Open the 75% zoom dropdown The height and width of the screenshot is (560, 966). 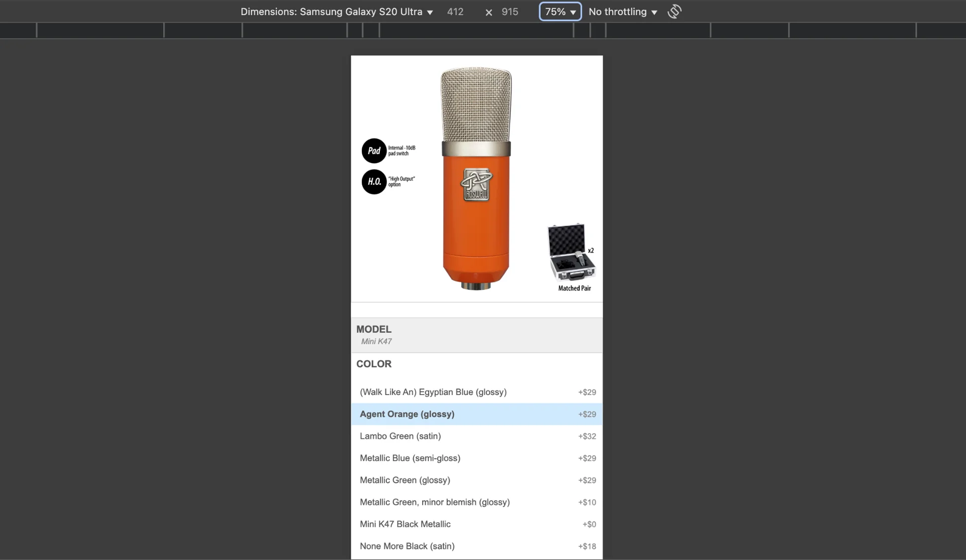[560, 12]
